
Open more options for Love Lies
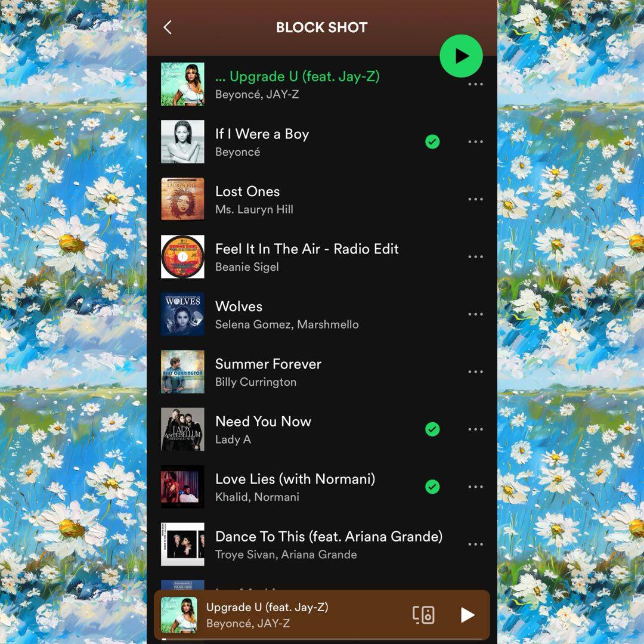[x=475, y=487]
